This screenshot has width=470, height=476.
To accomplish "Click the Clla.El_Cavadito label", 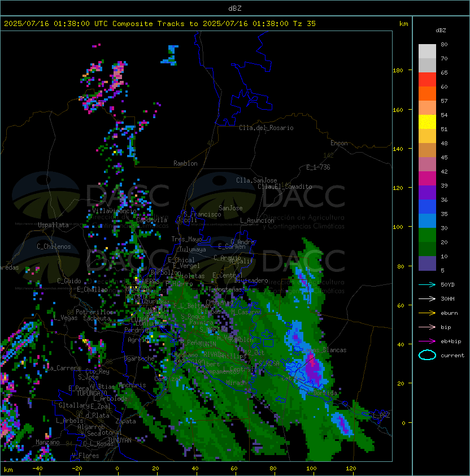I will click(x=285, y=187).
